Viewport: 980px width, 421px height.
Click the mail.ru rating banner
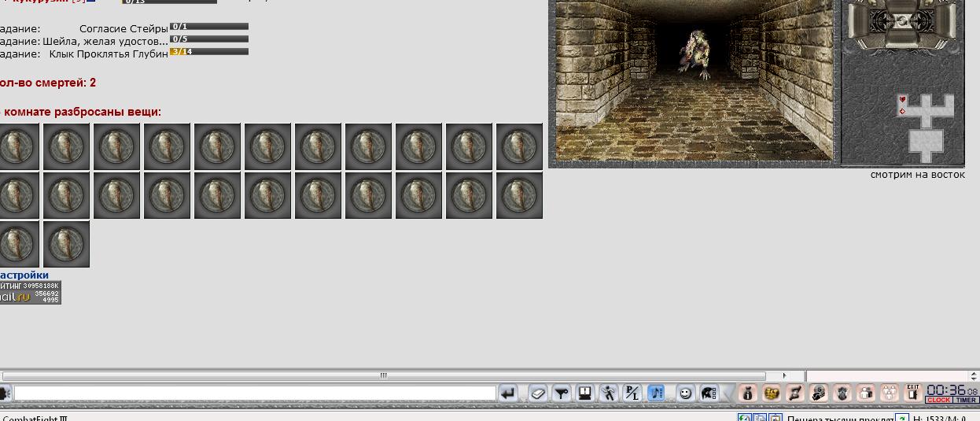[x=30, y=293]
